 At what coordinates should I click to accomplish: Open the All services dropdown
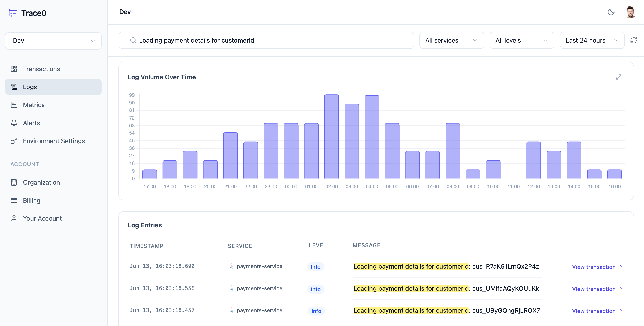click(x=452, y=40)
